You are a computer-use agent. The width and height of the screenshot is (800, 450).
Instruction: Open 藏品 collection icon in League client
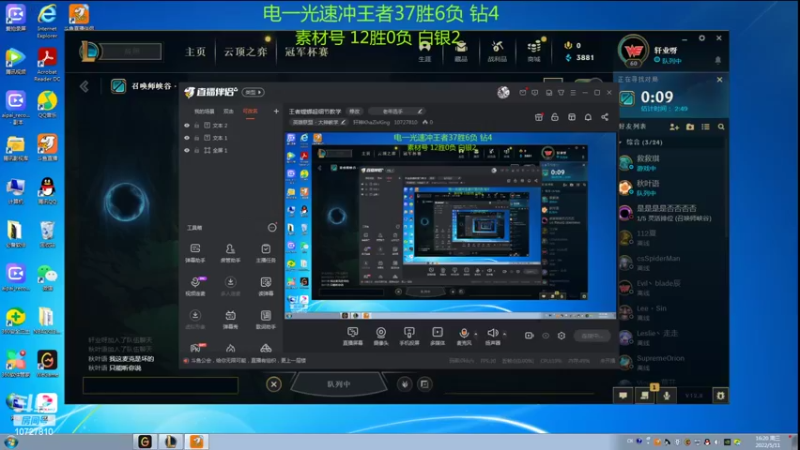461,52
